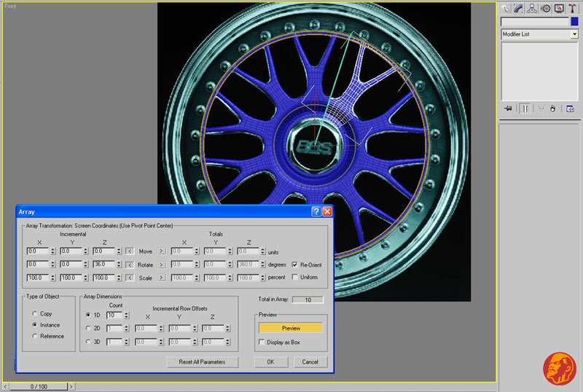Open the Create command panel tab
Screen dimensions: 583x392
[505, 8]
